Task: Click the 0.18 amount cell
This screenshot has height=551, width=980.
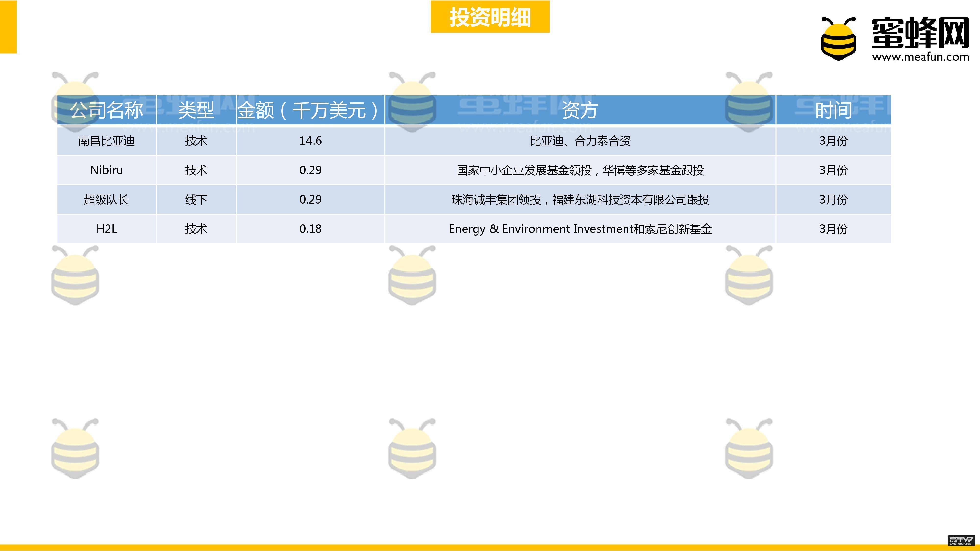Action: coord(310,228)
